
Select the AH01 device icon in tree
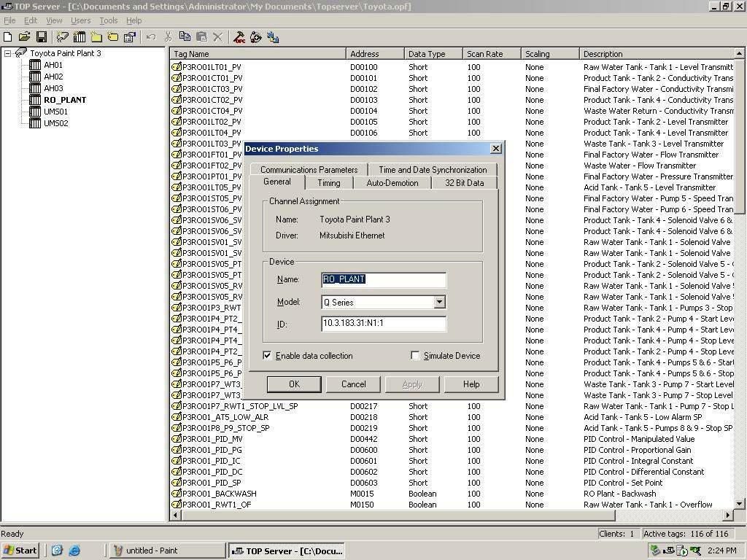tap(35, 65)
